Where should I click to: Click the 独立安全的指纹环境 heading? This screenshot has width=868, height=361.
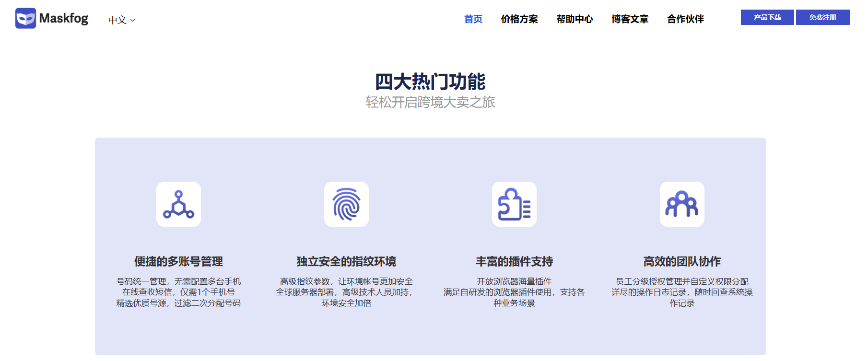point(346,261)
